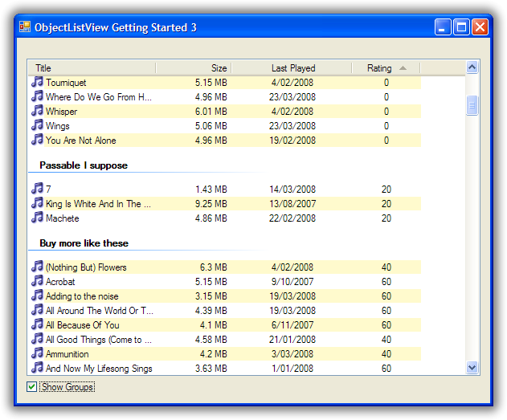Click the Passable I suppose group header
The image size is (507, 420).
coord(84,165)
